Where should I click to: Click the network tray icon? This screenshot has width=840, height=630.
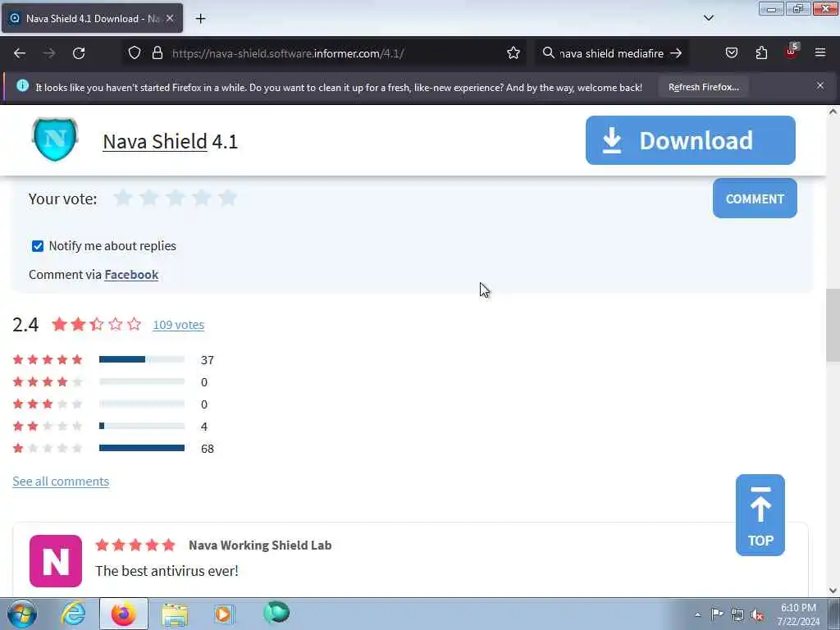tap(737, 615)
